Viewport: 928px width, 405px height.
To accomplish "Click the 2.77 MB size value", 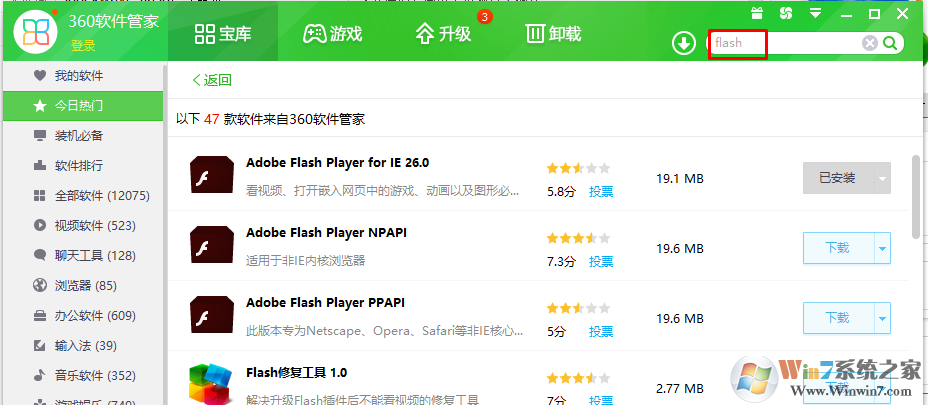I will click(680, 389).
